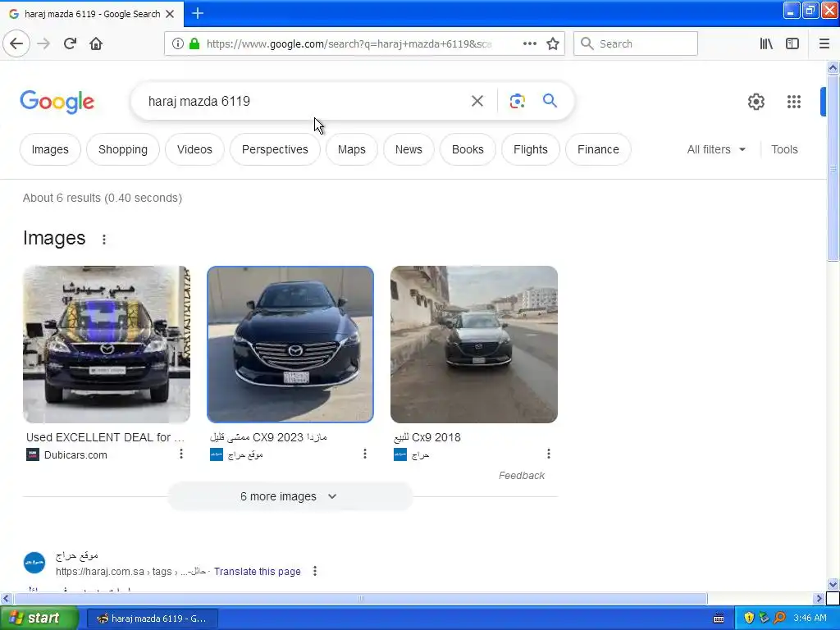Open Google quick settings gear
Viewport: 840px width, 630px height.
click(x=756, y=102)
